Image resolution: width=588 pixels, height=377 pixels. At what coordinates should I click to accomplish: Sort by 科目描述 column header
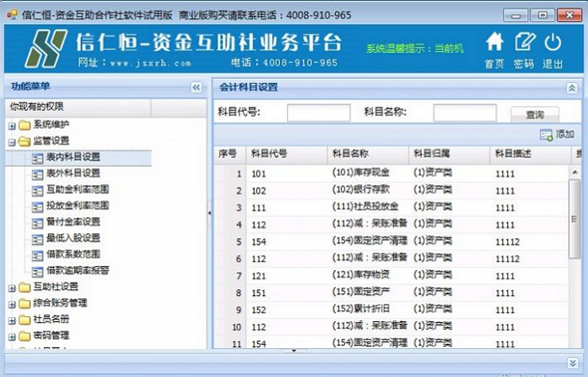pos(530,154)
